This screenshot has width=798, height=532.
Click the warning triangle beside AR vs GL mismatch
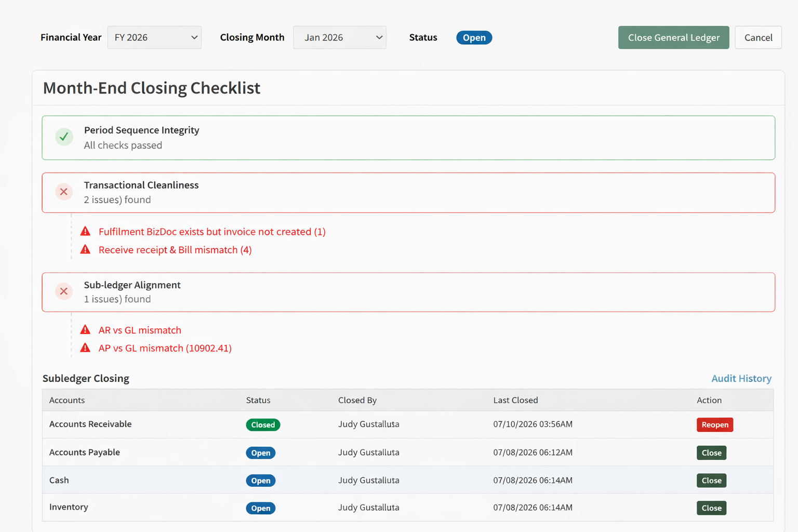[85, 329]
